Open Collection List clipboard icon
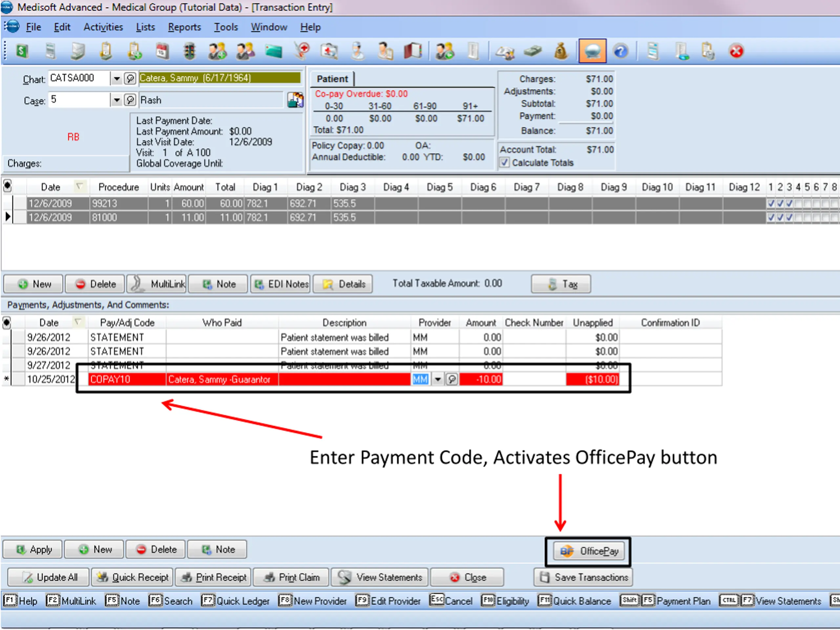Image resolution: width=840 pixels, height=630 pixels. [x=106, y=51]
